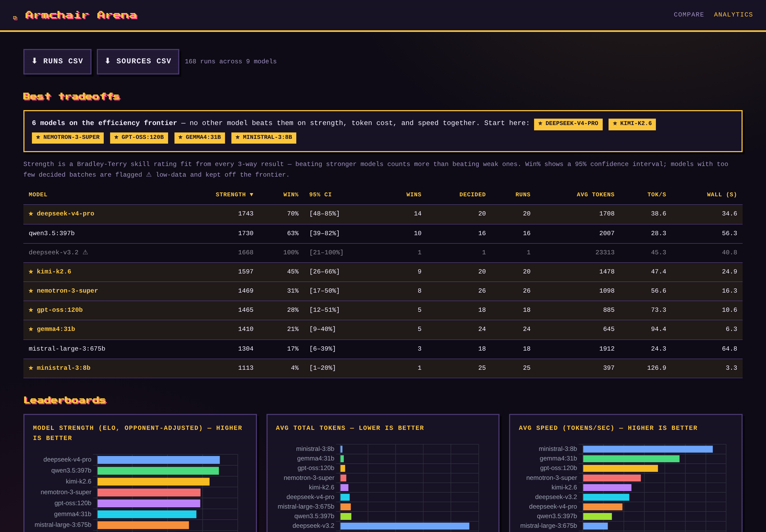Click nemotron-3-super bar in Model Strength chart
This screenshot has width=766, height=532.
click(149, 493)
